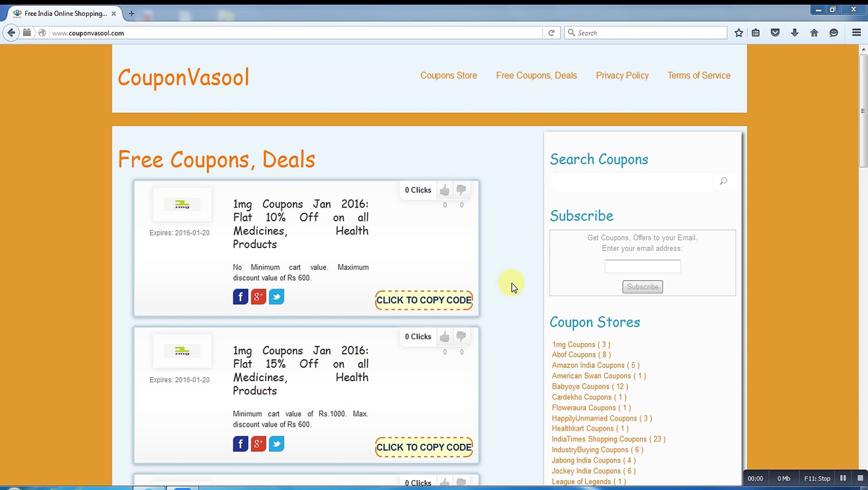The width and height of the screenshot is (868, 490).
Task: Open Abof Coupons ( 8 ) link
Action: tap(581, 355)
